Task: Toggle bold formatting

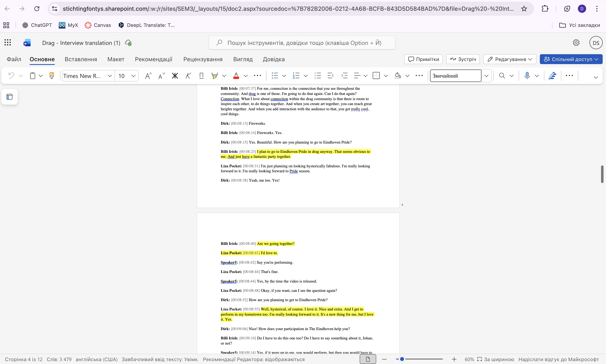Action: tap(175, 76)
